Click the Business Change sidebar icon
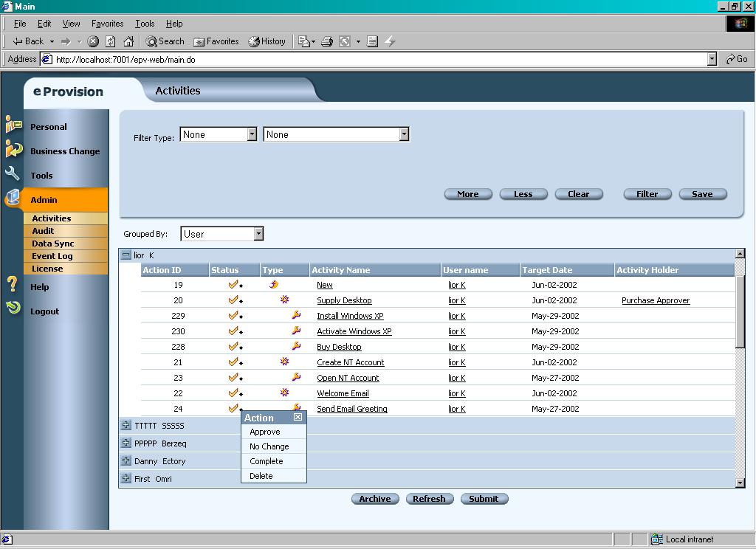Viewport: 756px width, 549px height. [13, 148]
